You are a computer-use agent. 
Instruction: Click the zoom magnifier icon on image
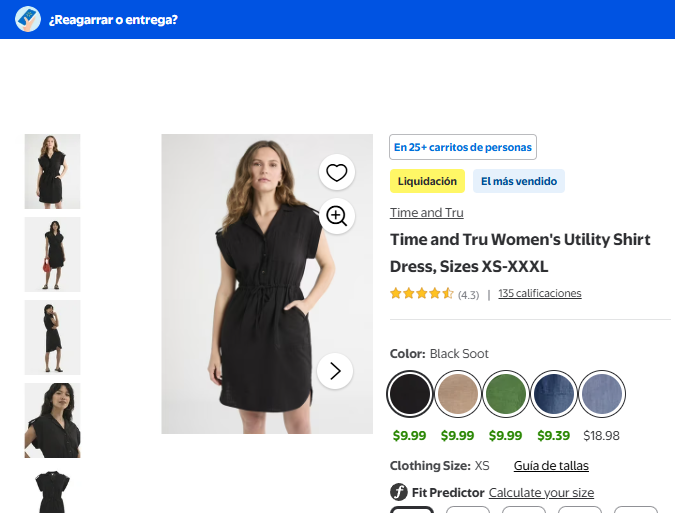pos(337,216)
